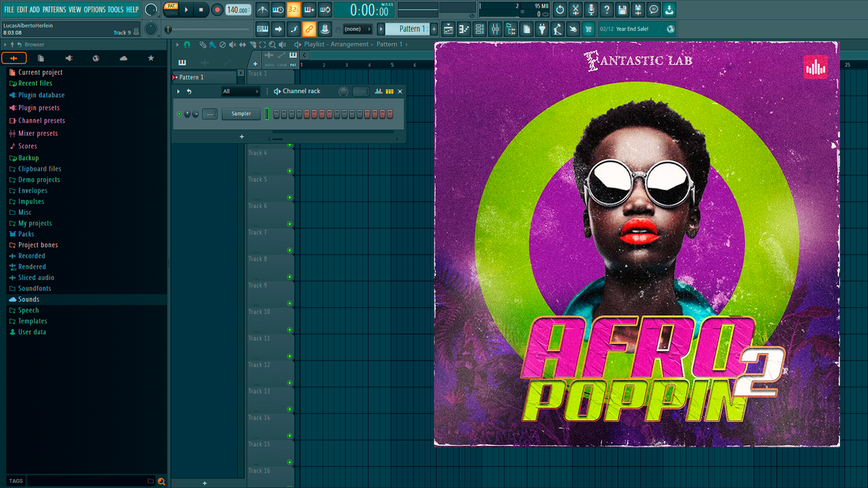Viewport: 868px width, 488px height.
Task: Toggle the Sampler channel green mute light
Action: click(179, 114)
